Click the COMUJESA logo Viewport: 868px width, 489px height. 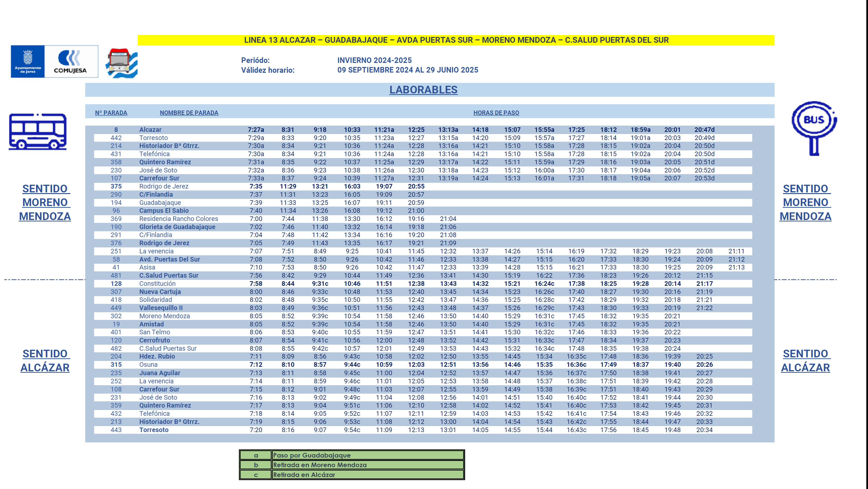point(71,61)
